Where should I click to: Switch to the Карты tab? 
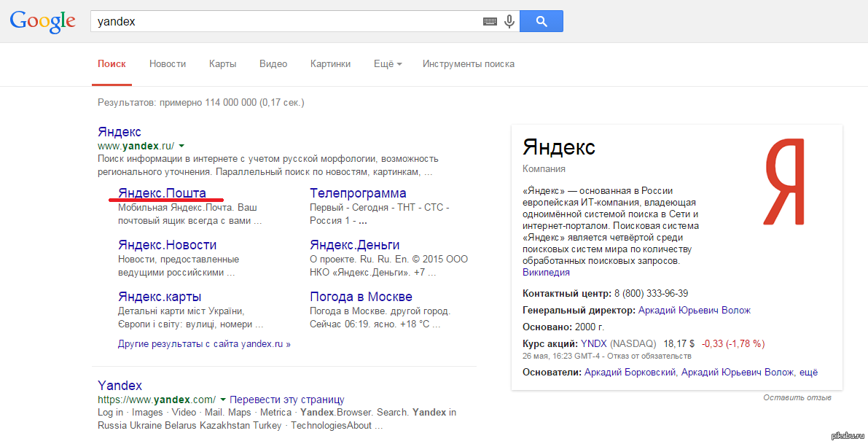click(x=222, y=63)
